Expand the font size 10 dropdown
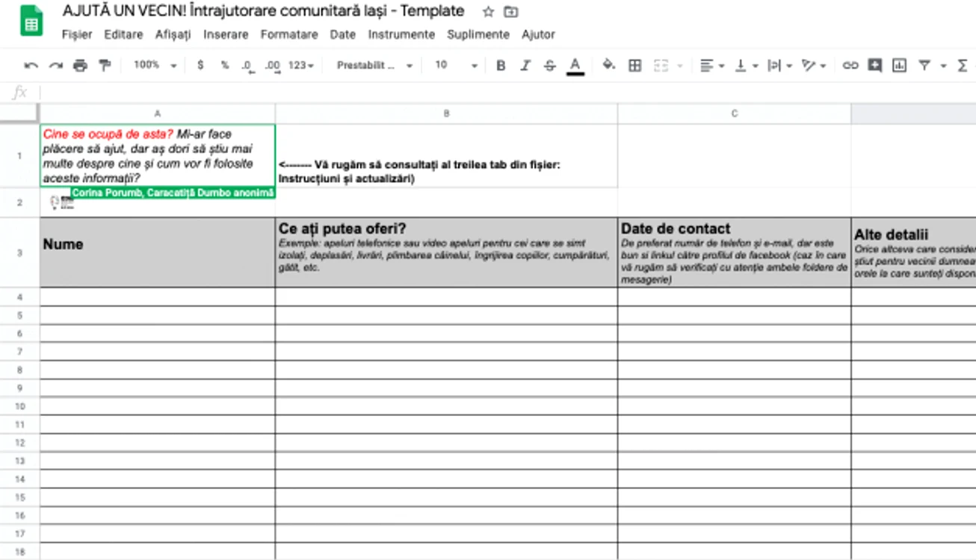Image resolution: width=976 pixels, height=560 pixels. [456, 66]
